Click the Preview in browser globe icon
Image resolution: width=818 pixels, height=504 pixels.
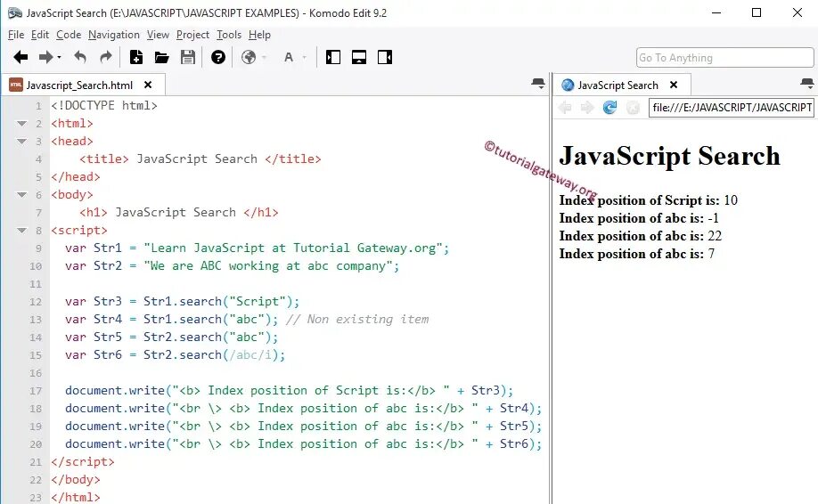[249, 57]
